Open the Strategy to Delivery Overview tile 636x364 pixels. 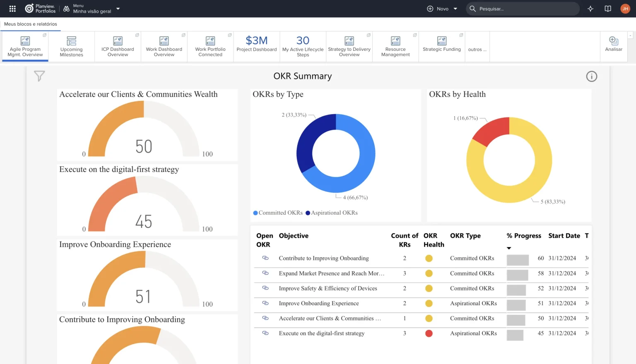349,46
